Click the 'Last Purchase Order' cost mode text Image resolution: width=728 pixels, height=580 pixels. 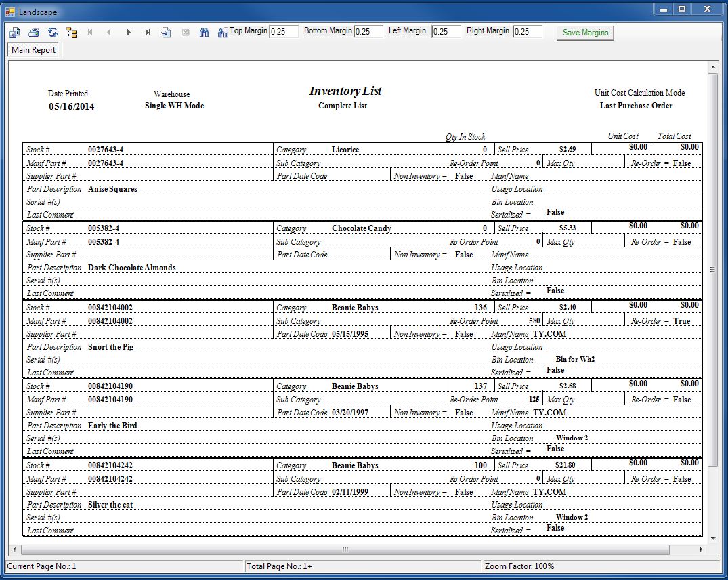[x=636, y=106]
